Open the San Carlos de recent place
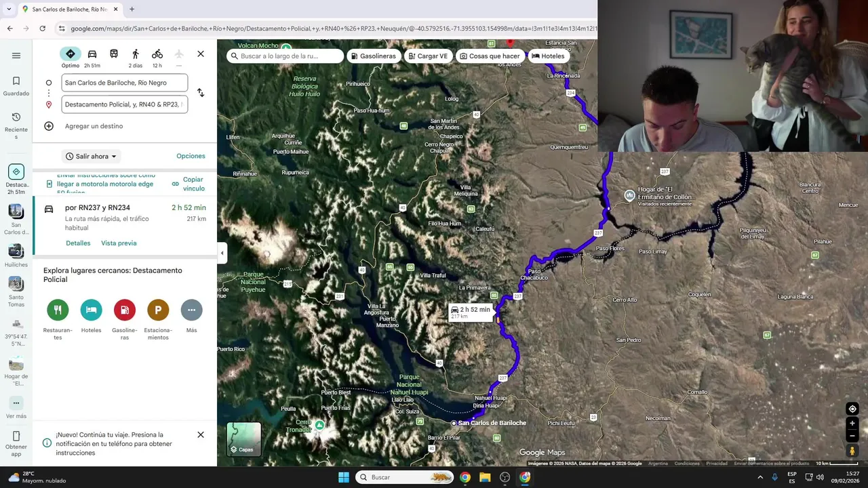The width and height of the screenshot is (868, 488). tap(16, 220)
